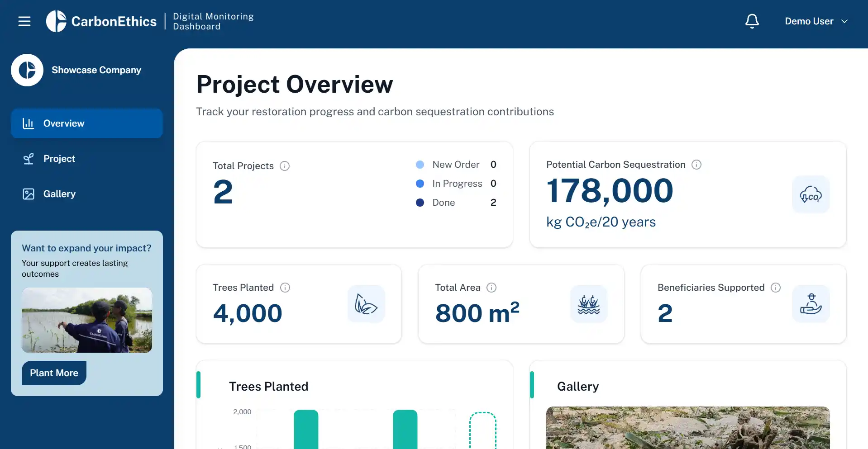868x449 pixels.
Task: Click the first teal chart bar
Action: pos(306,430)
